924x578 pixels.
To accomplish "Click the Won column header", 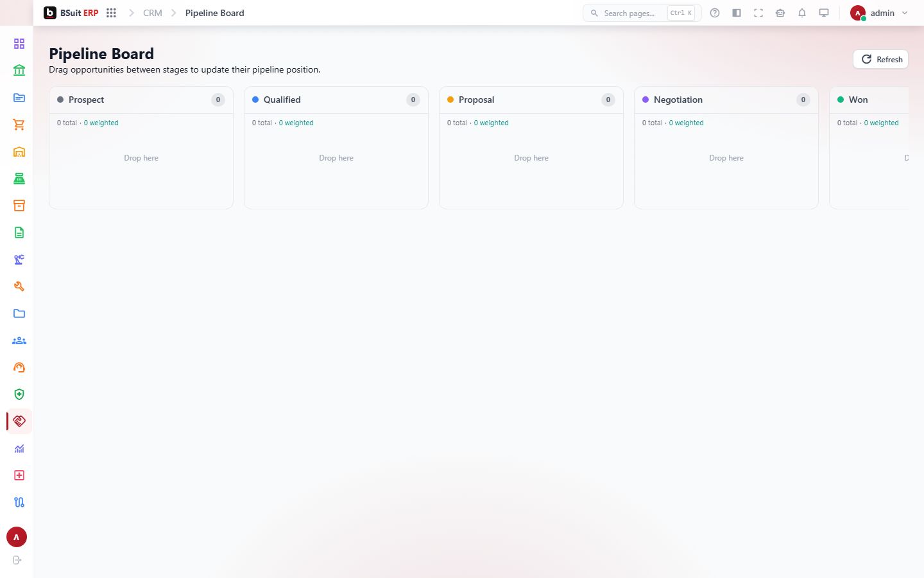I will [x=869, y=100].
